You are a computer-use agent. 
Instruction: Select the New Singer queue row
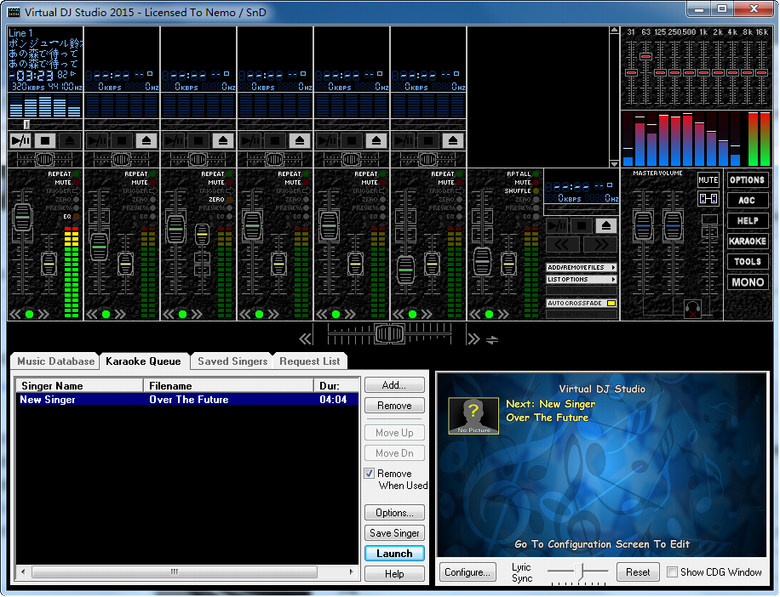tap(188, 399)
